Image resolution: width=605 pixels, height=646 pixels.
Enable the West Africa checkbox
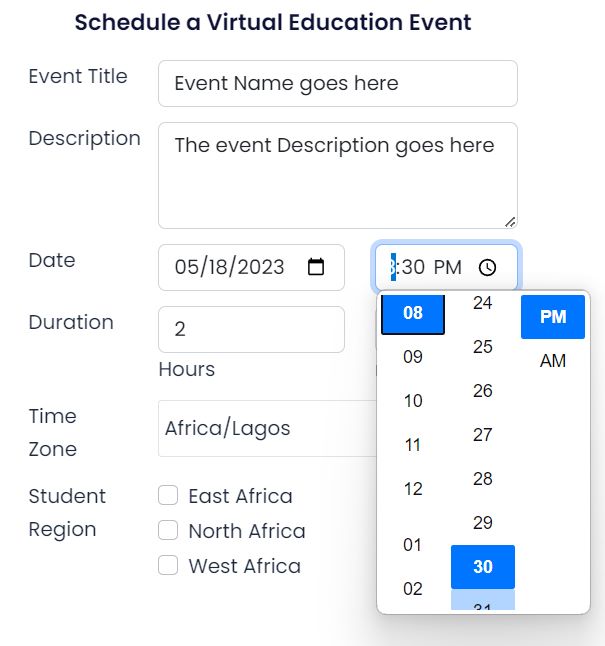coord(169,566)
